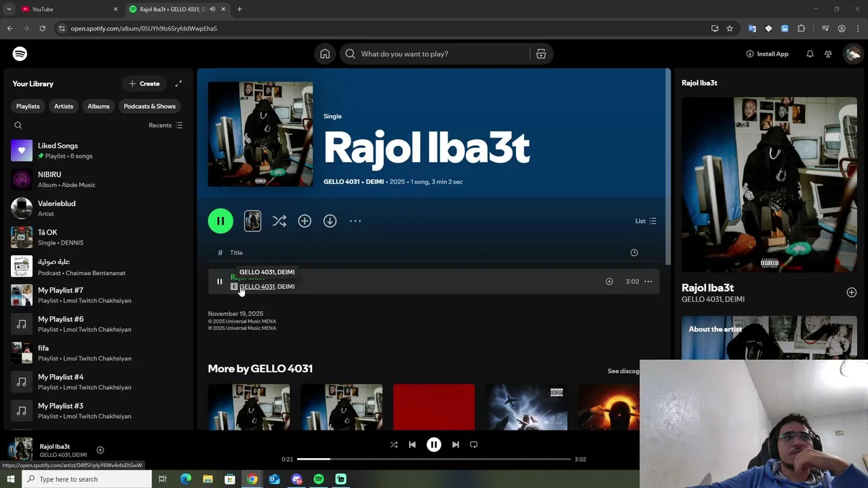Screen dimensions: 868x488
Task: Open Spotify home via logo
Action: 20,54
